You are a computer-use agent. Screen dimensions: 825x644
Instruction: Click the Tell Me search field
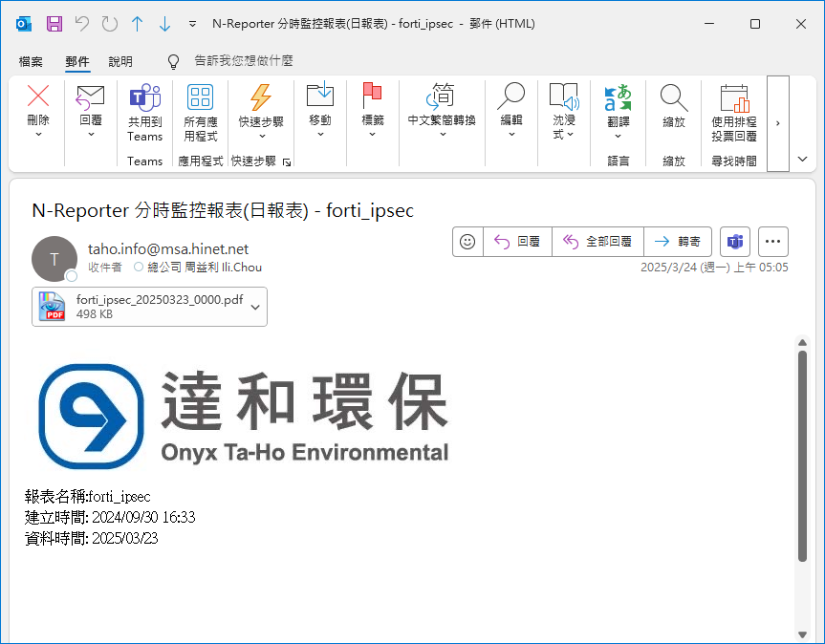tap(243, 61)
